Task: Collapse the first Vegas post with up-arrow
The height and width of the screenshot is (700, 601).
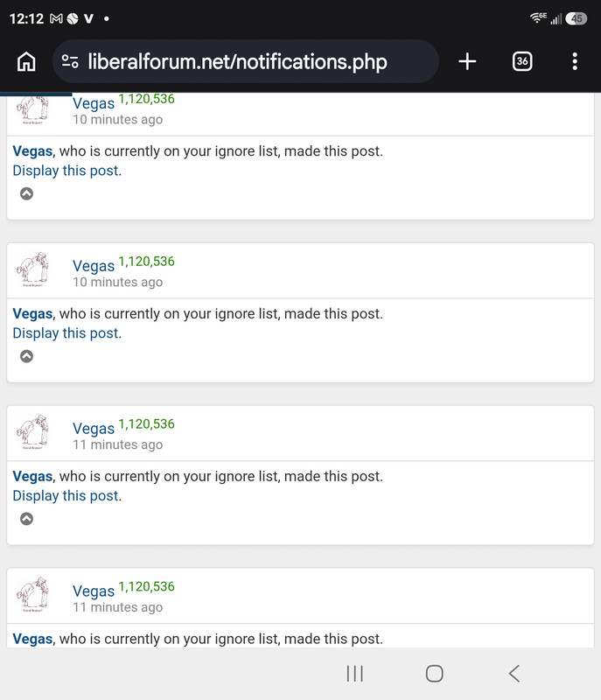Action: [x=27, y=193]
